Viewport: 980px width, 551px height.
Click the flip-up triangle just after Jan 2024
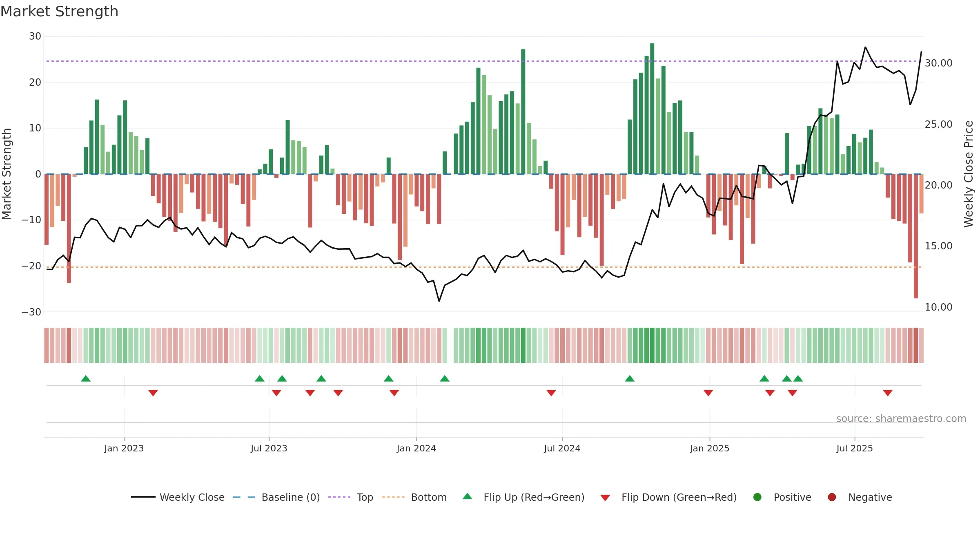click(x=445, y=378)
